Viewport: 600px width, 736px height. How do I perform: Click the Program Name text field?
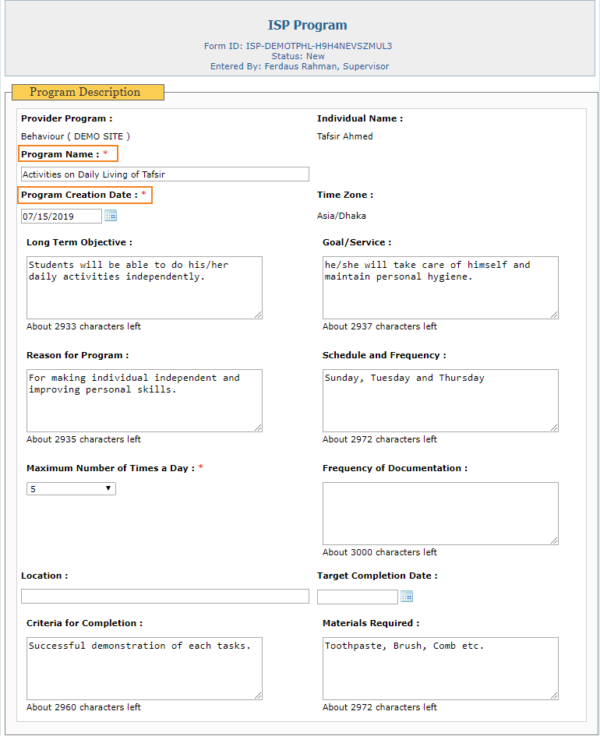[164, 174]
